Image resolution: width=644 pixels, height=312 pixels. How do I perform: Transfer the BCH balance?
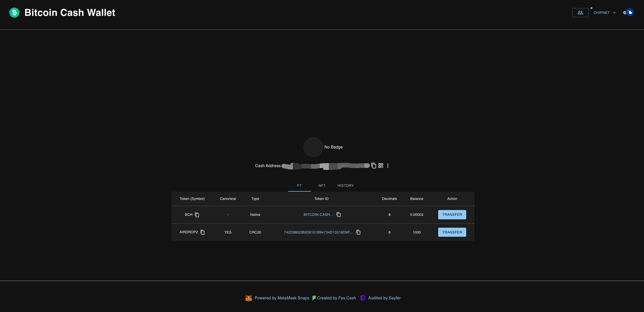tap(452, 215)
